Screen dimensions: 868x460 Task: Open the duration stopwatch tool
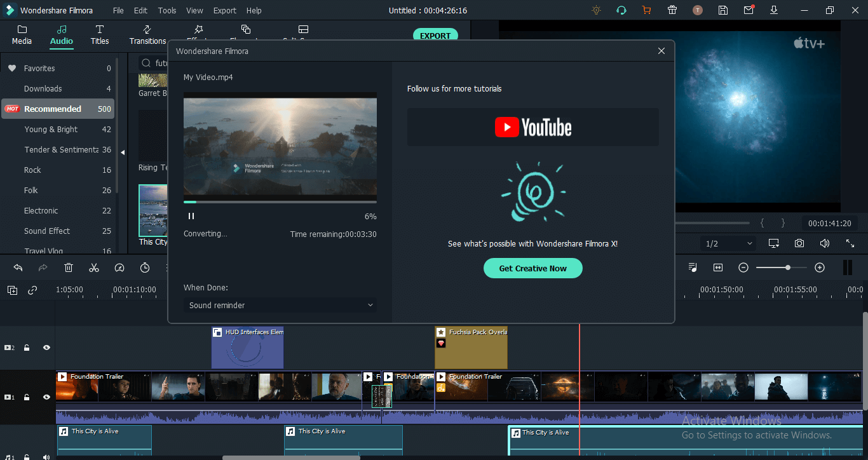click(145, 267)
